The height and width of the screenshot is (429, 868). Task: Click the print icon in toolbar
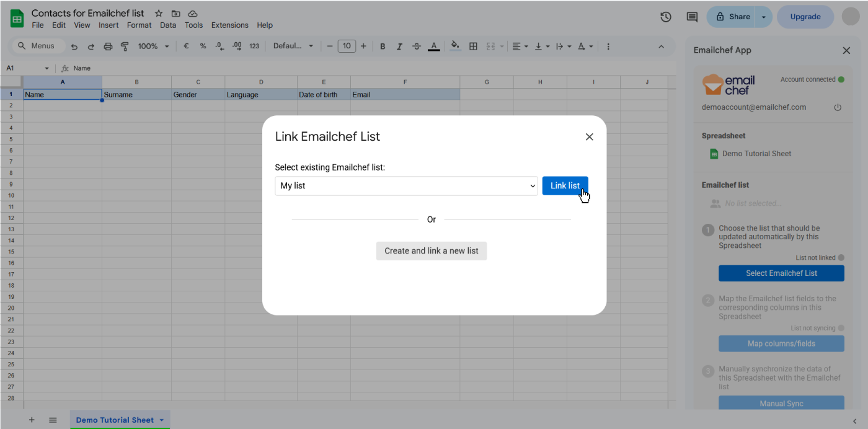coord(108,46)
